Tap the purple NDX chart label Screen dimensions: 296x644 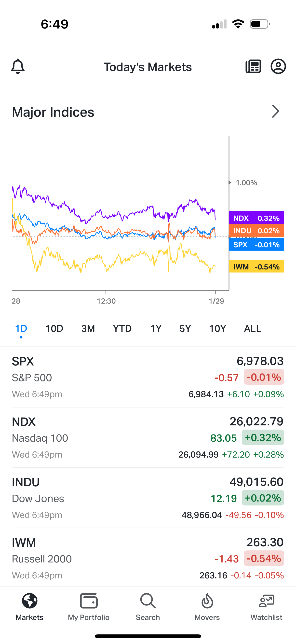[x=256, y=218]
